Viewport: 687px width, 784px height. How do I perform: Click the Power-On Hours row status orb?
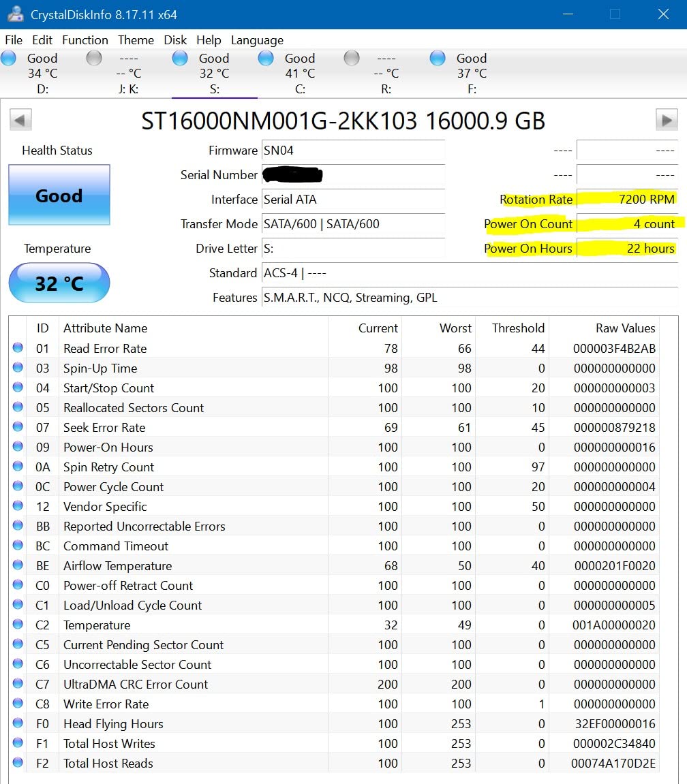[x=18, y=447]
